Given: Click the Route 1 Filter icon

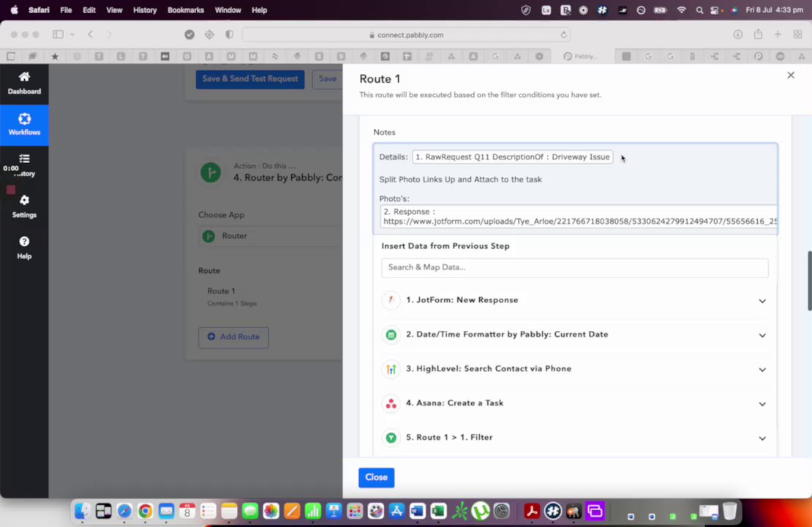Looking at the screenshot, I should click(x=391, y=438).
